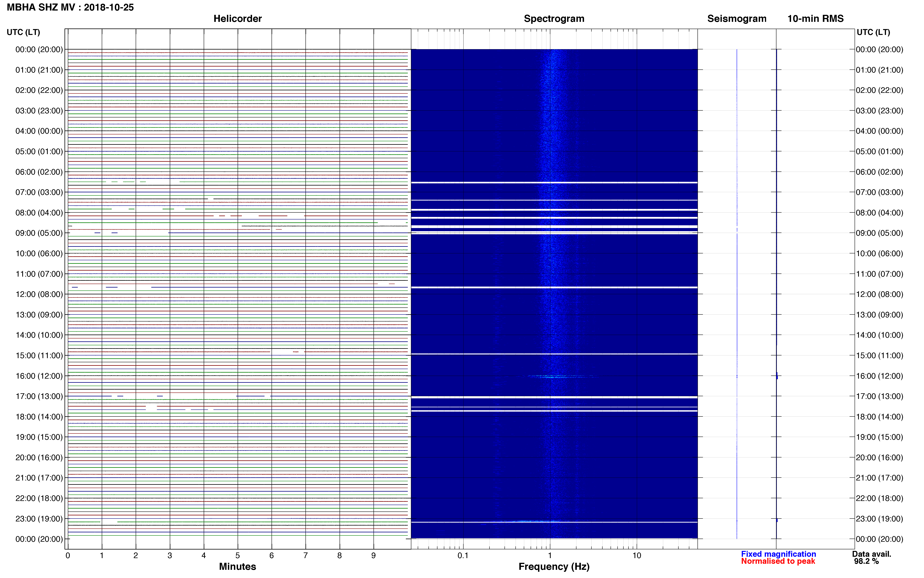Click the RMS spike at 16:00
The image size is (924, 578).
(777, 376)
